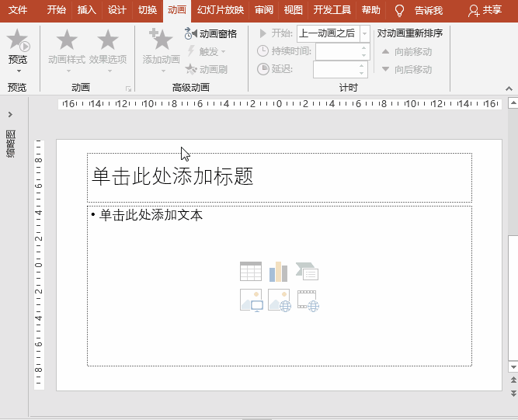Increase the Duration spinner value
518x420 pixels.
pyautogui.click(x=364, y=48)
